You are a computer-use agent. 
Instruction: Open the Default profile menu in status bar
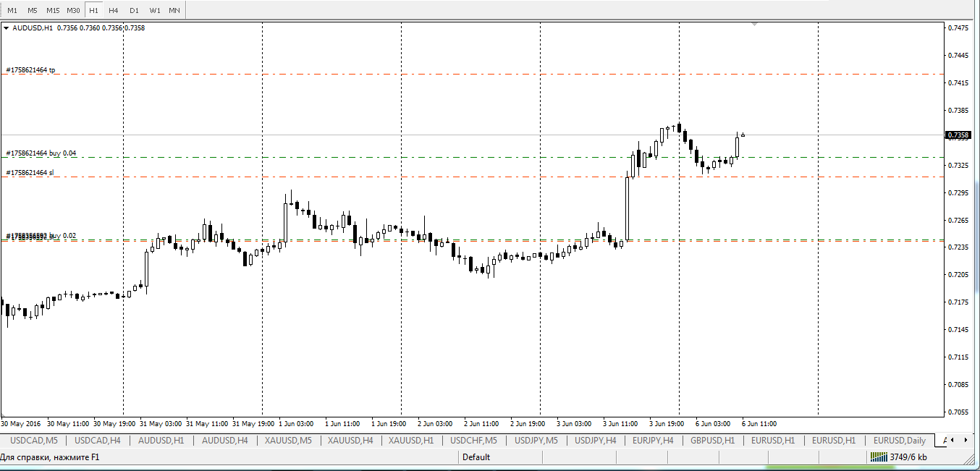click(476, 457)
